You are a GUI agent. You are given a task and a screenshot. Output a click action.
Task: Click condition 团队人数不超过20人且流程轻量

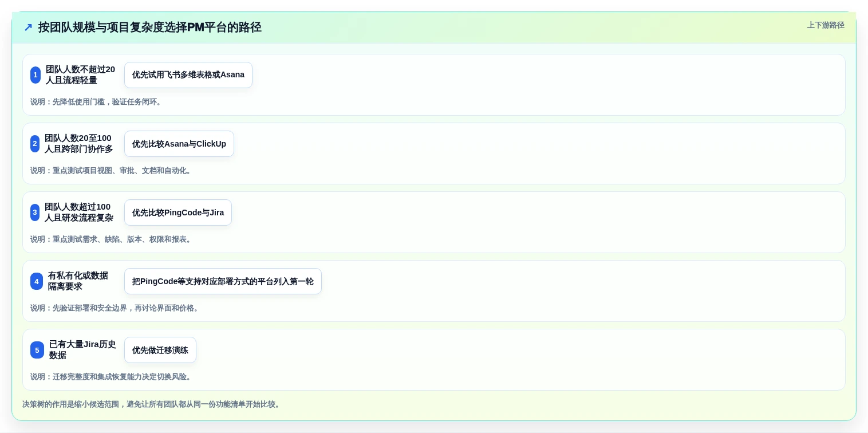point(80,75)
